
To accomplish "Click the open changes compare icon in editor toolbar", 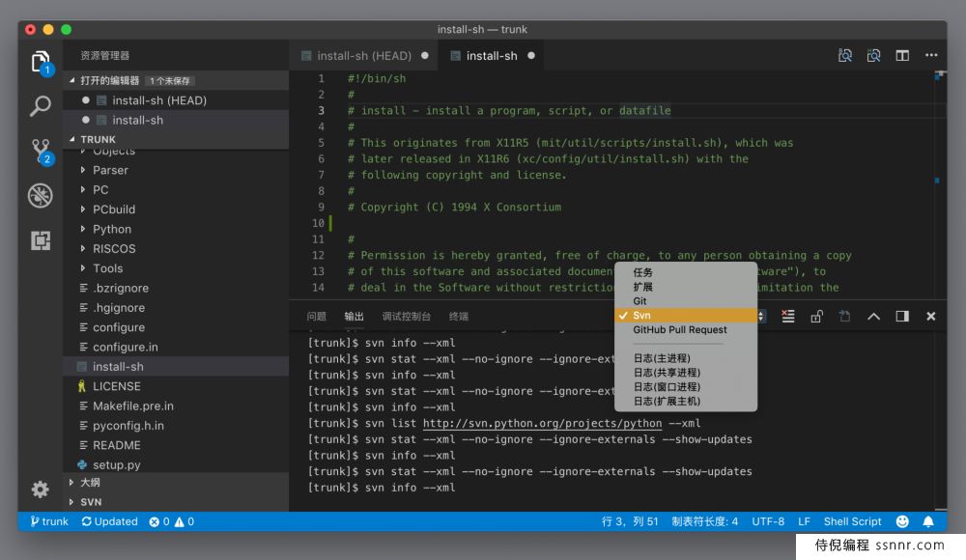I will tap(873, 55).
